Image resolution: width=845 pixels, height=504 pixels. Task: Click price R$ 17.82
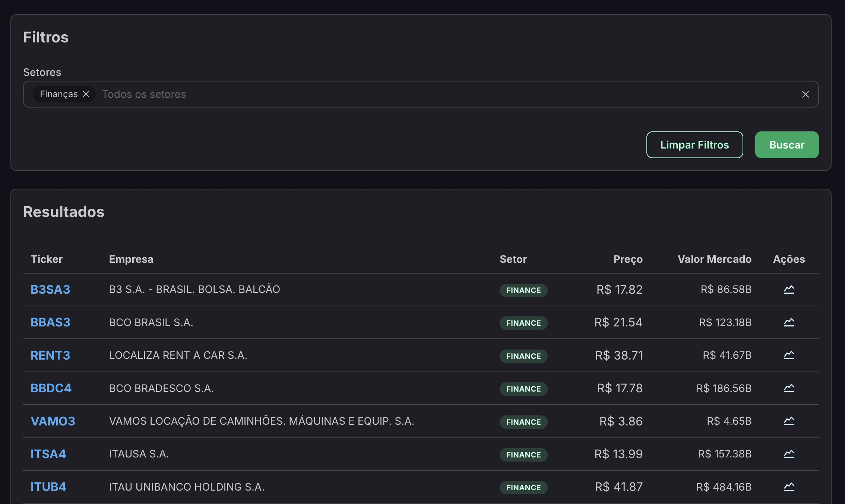point(619,289)
